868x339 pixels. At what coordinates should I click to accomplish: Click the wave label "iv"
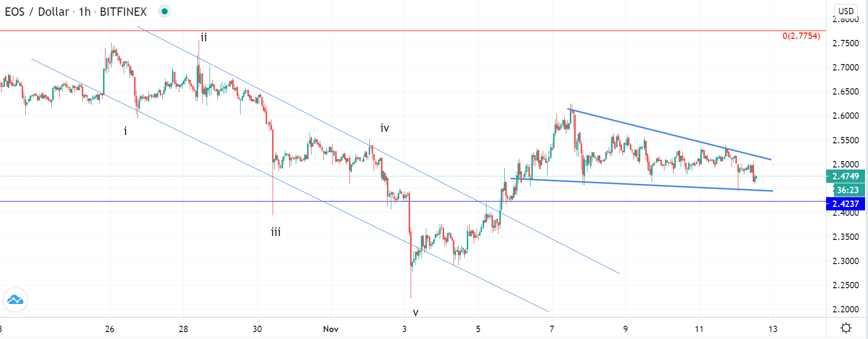[384, 129]
